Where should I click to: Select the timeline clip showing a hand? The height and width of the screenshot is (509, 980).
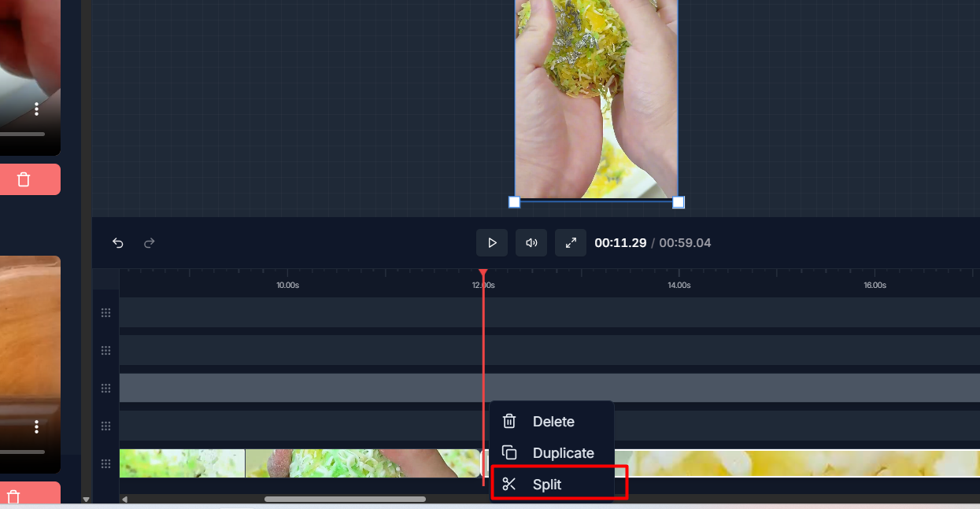(x=364, y=463)
